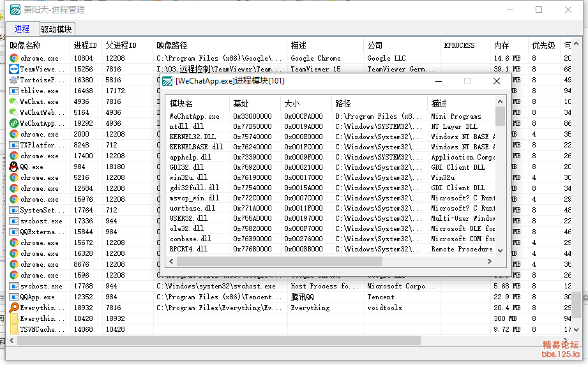Click the TortoiseProc process icon
Image resolution: width=588 pixels, height=365 pixels.
[13, 80]
